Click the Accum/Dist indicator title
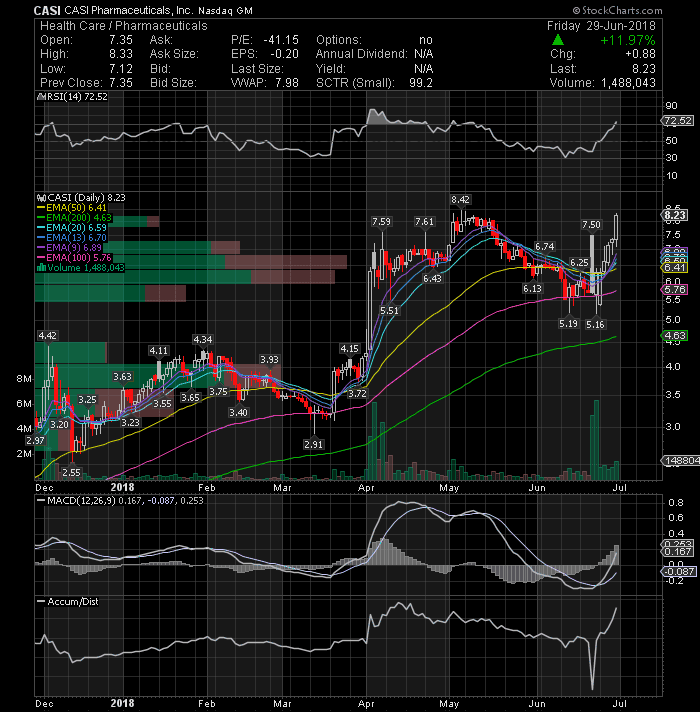Screen dimensions: 700x712 click(x=68, y=602)
